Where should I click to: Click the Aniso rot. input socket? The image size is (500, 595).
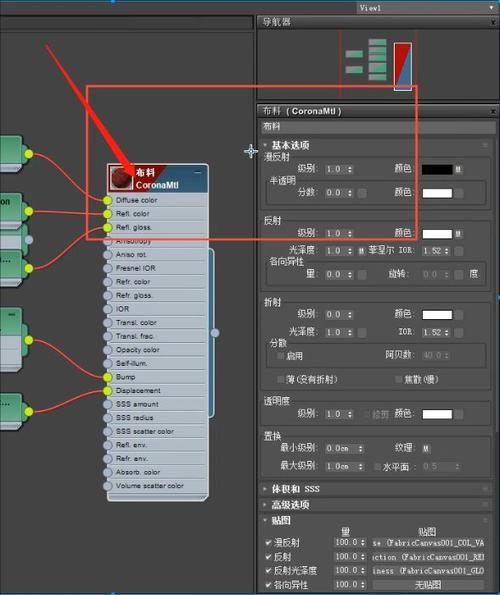pyautogui.click(x=107, y=255)
